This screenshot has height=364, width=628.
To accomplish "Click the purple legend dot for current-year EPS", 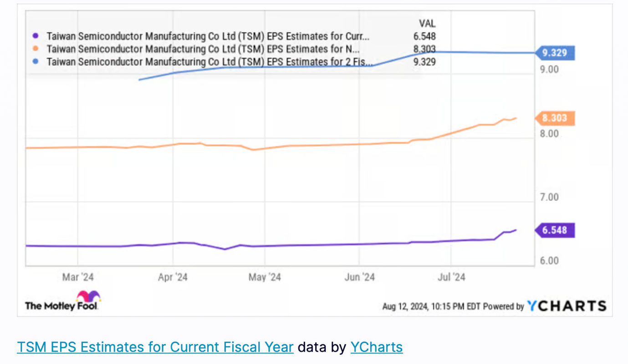I will click(36, 36).
